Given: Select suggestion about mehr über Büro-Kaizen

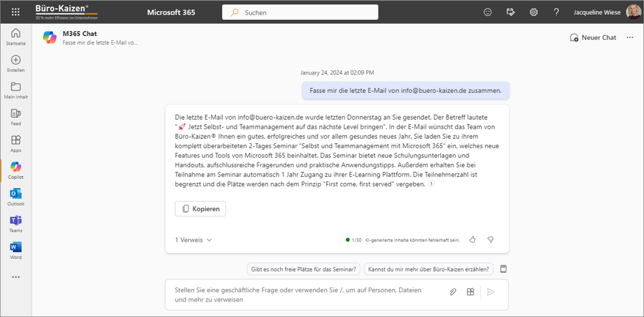Looking at the screenshot, I should pos(429,269).
